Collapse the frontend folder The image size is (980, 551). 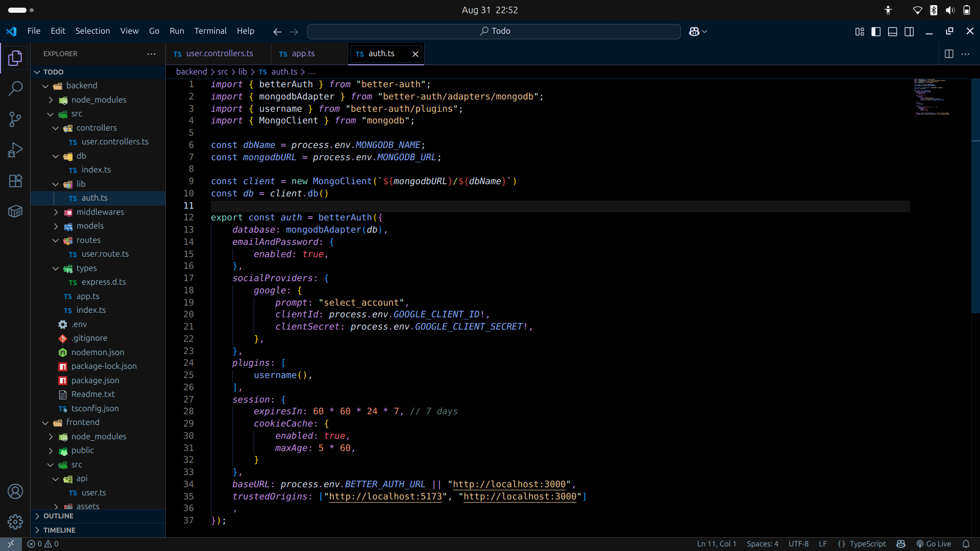(83, 422)
